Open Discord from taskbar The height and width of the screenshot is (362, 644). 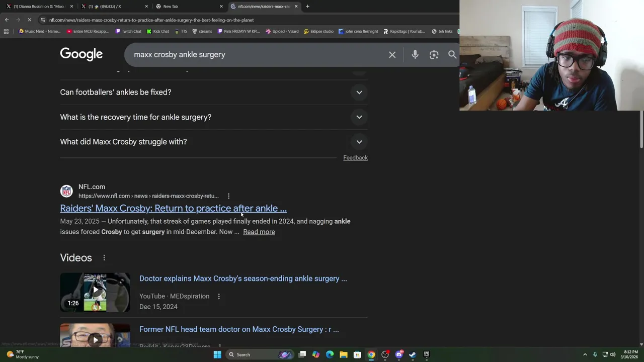pyautogui.click(x=399, y=354)
